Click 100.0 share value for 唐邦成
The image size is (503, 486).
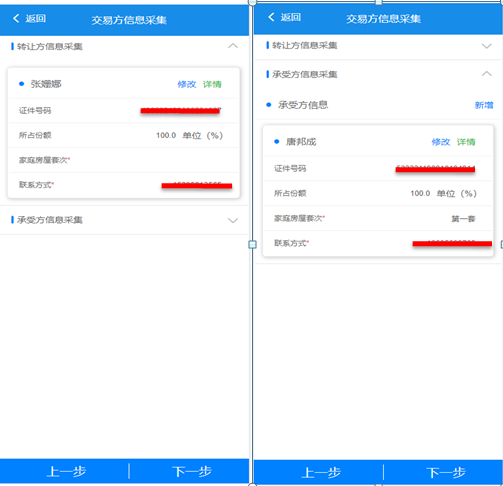coord(420,194)
